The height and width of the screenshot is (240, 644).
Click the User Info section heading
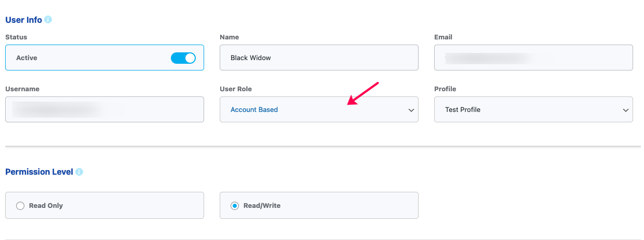click(23, 20)
